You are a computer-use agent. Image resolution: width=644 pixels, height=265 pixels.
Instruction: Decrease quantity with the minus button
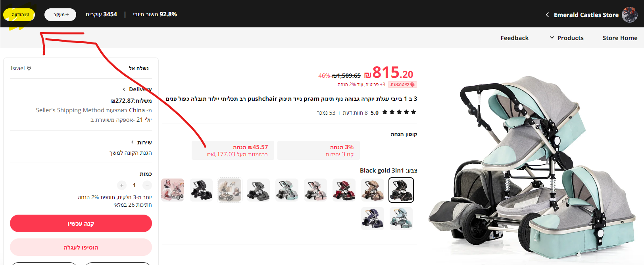click(x=147, y=185)
